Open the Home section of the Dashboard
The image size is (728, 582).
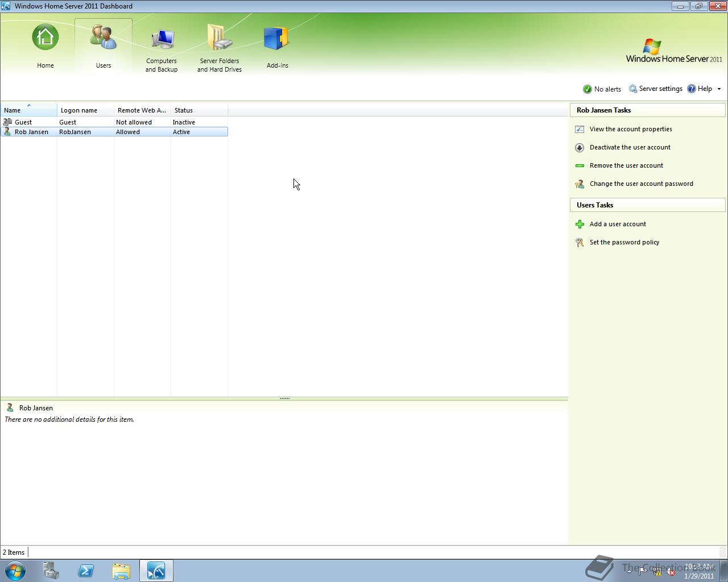[45, 47]
